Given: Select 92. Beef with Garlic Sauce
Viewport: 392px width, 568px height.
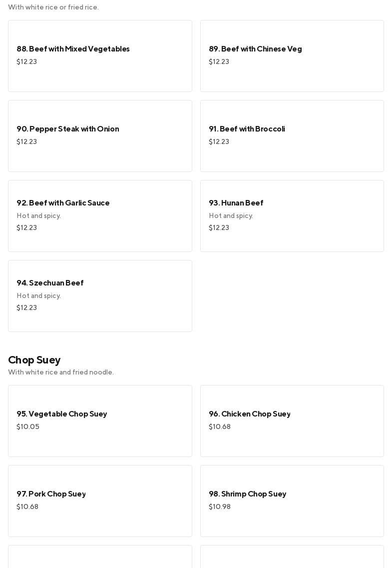Looking at the screenshot, I should (100, 216).
